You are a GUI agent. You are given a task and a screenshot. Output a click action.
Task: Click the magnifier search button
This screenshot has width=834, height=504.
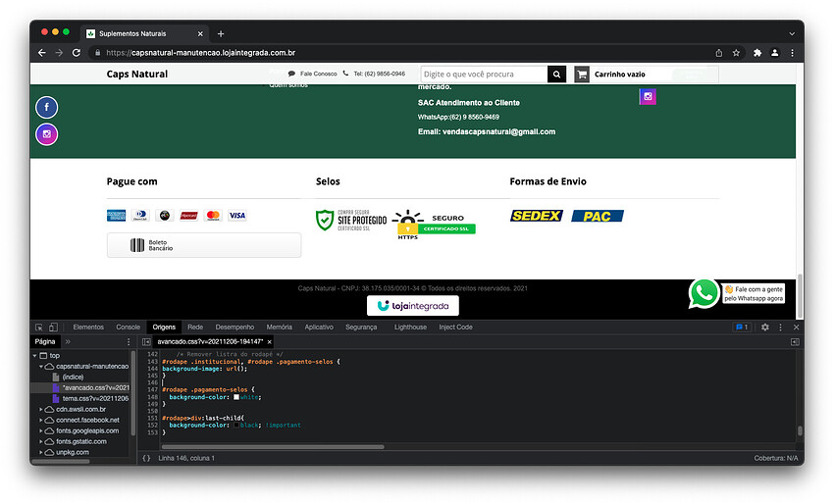[556, 74]
